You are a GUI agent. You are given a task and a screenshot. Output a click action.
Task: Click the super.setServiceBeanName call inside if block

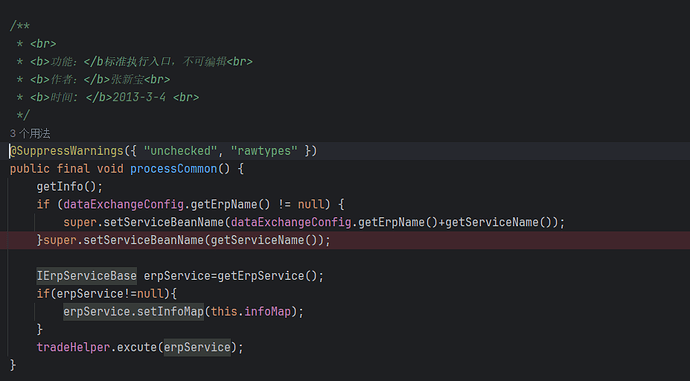(143, 222)
